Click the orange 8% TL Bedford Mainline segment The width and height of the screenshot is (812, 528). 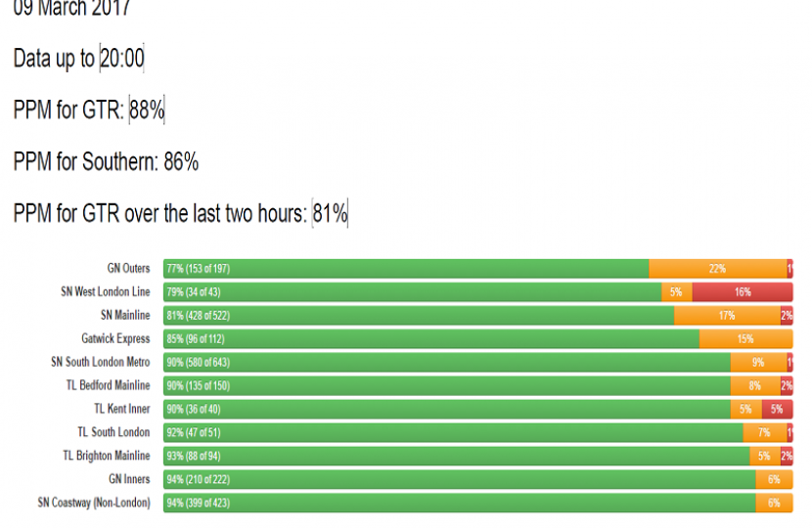pyautogui.click(x=754, y=385)
